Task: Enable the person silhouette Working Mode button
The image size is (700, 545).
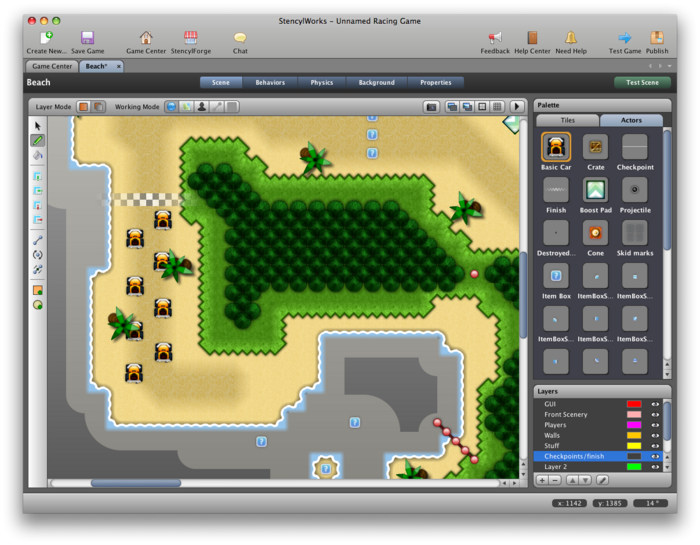Action: (202, 107)
